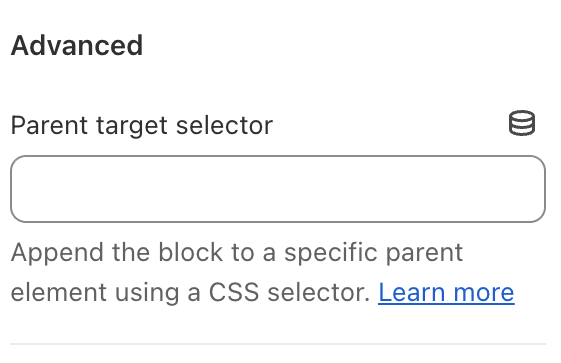The image size is (561, 363).
Task: Click the dynamic data source icon
Action: 522,123
